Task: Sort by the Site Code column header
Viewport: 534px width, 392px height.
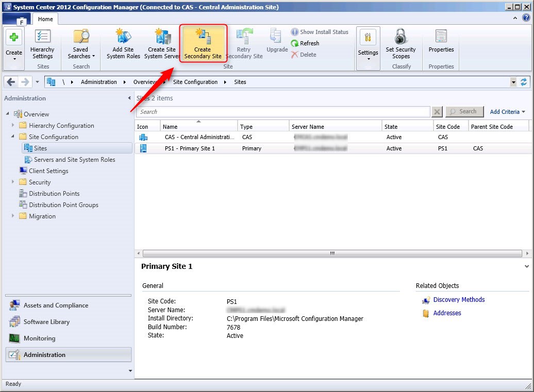Action: 450,126
